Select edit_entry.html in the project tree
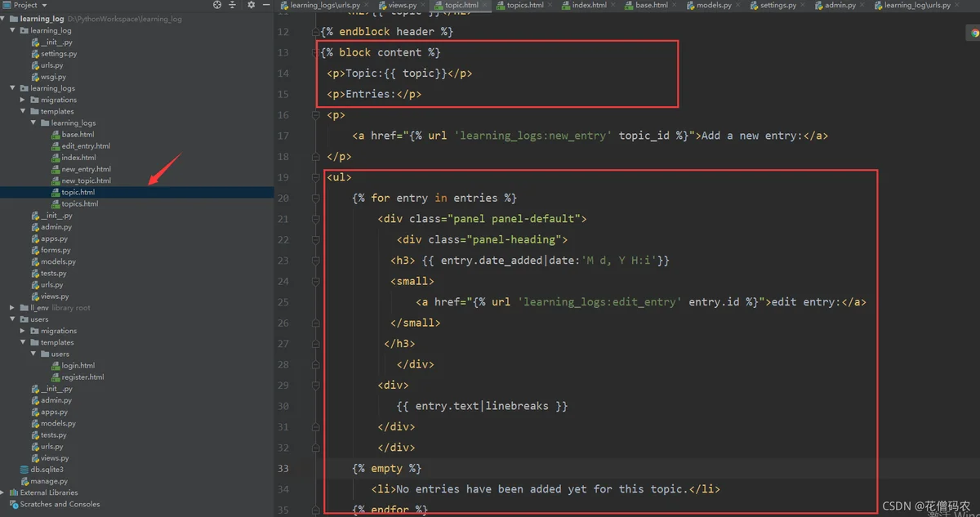980x517 pixels. 86,146
